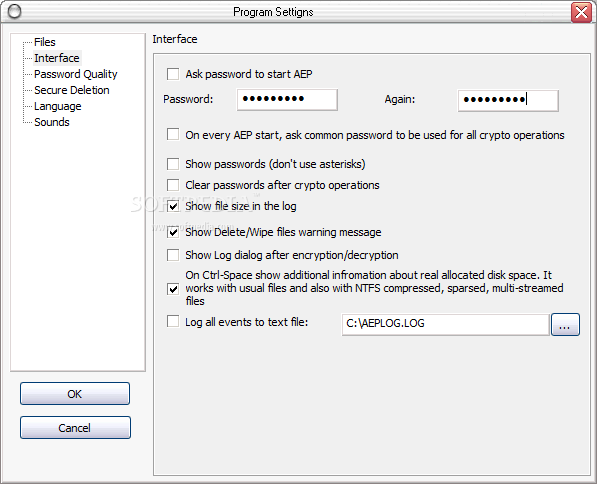Image resolution: width=597 pixels, height=484 pixels.
Task: Select Interface tree item
Action: (x=57, y=58)
